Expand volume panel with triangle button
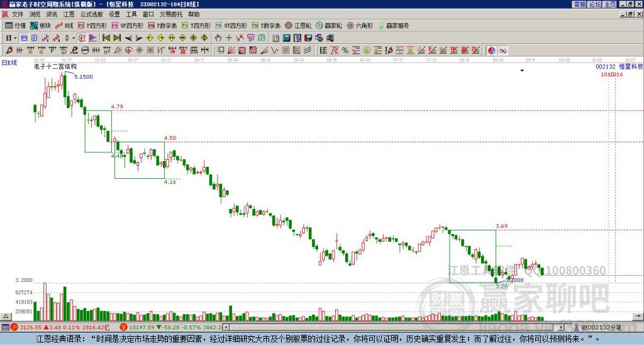Viewport: 644px width, 345px height. point(6,316)
